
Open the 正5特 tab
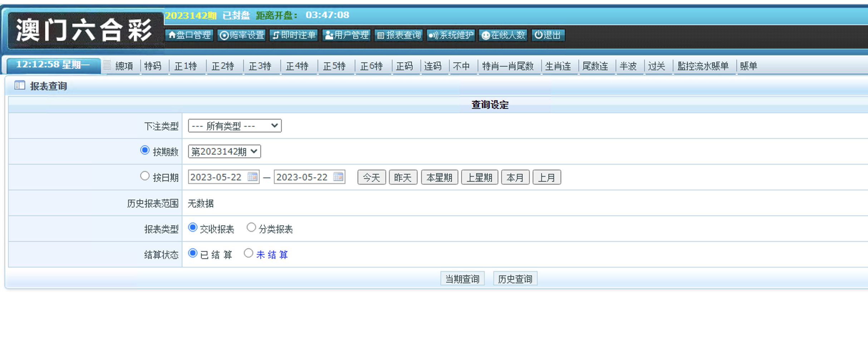pos(334,66)
